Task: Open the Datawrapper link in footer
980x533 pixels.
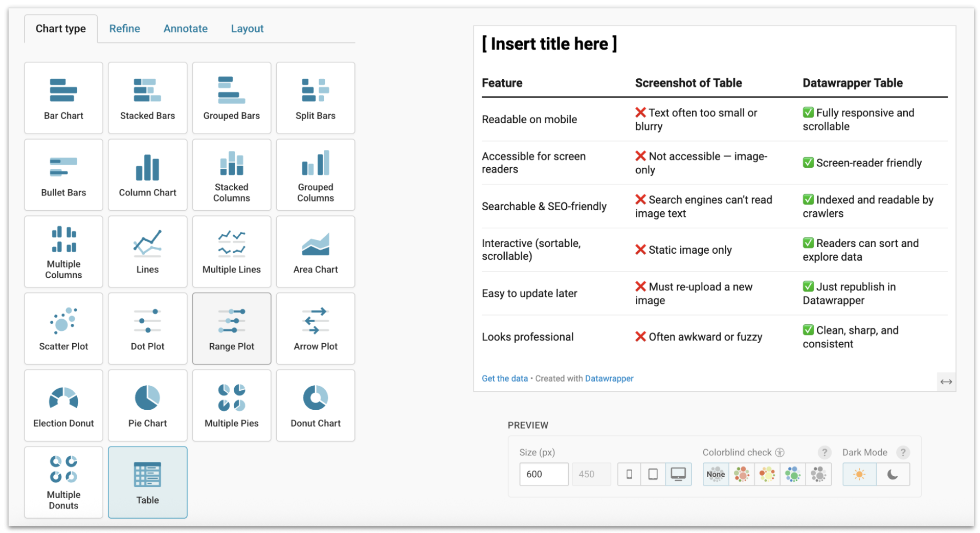Action: point(609,379)
